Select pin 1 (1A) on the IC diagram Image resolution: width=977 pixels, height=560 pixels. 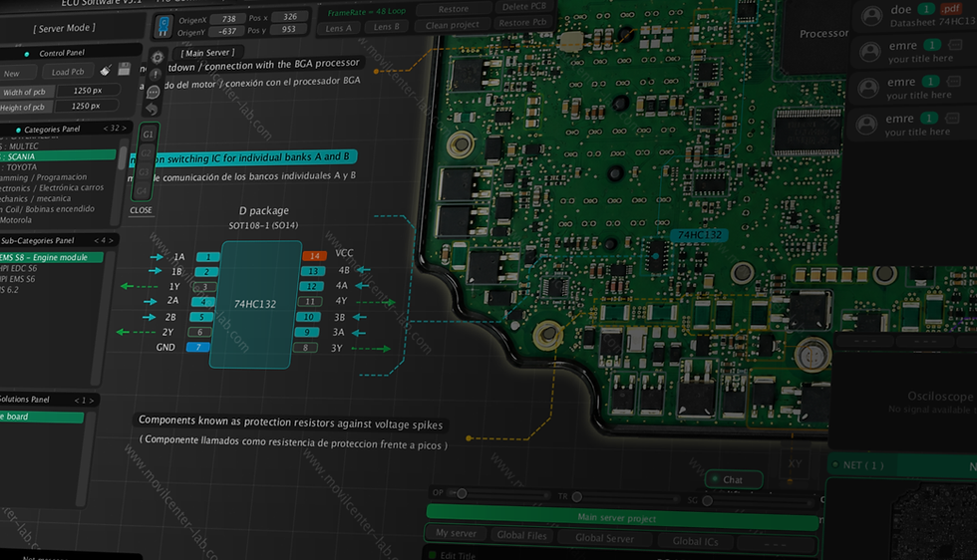coord(207,257)
